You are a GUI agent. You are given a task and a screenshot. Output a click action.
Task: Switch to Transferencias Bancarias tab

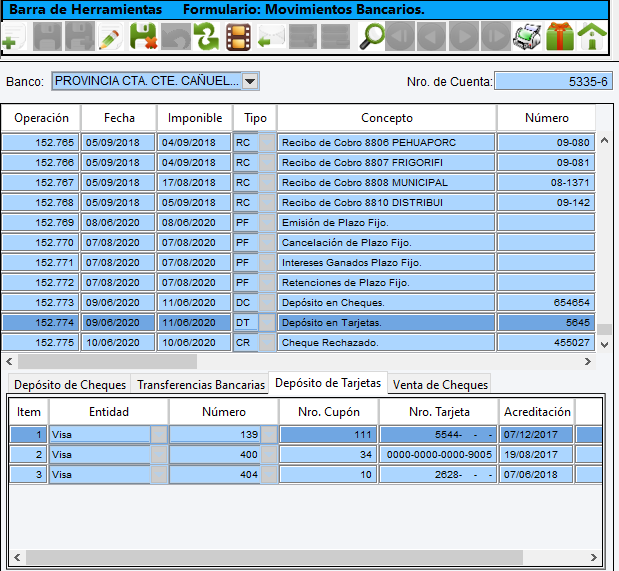(201, 384)
